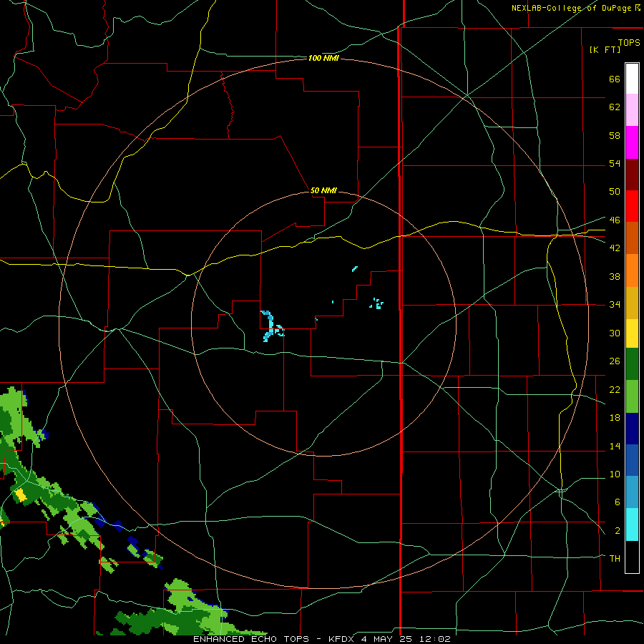Click the '26' legend value label
Image resolution: width=644 pixels, height=644 pixels.
coord(615,361)
